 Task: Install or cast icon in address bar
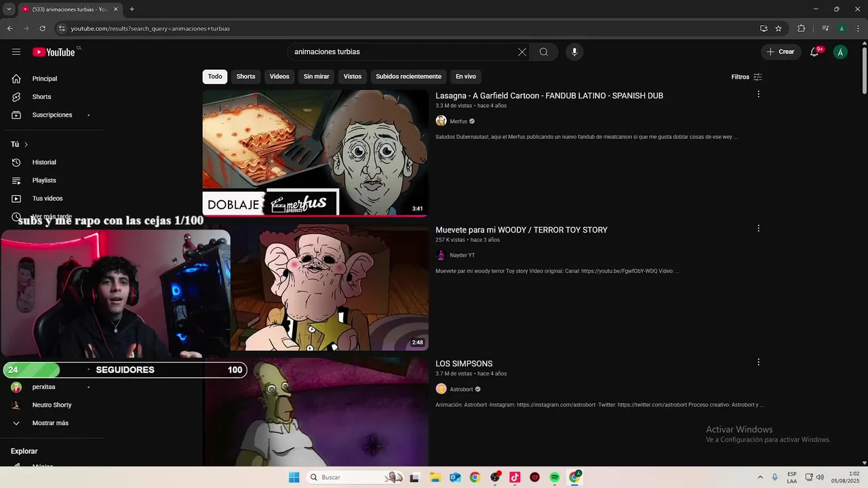pyautogui.click(x=764, y=28)
